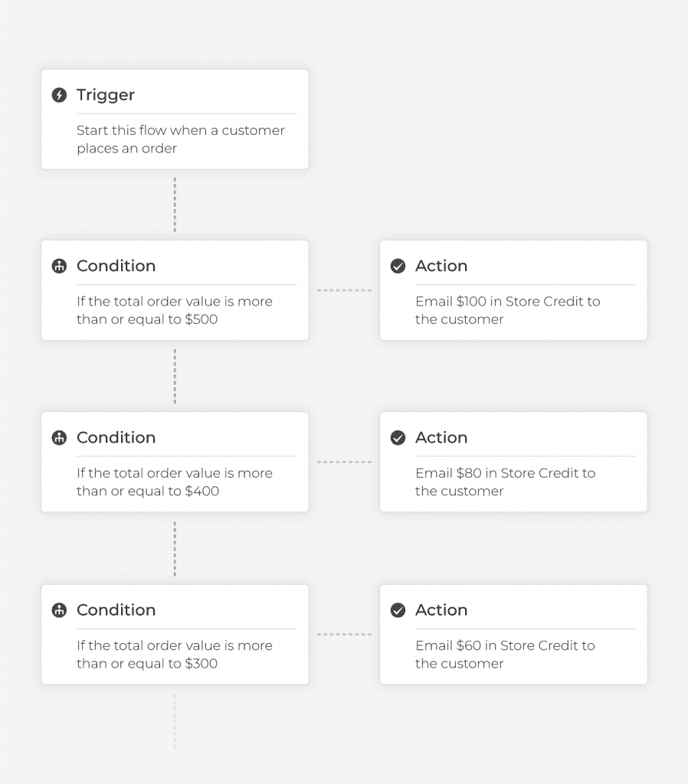Click connector line below the $300 condition
The image size is (688, 784).
pyautogui.click(x=175, y=721)
